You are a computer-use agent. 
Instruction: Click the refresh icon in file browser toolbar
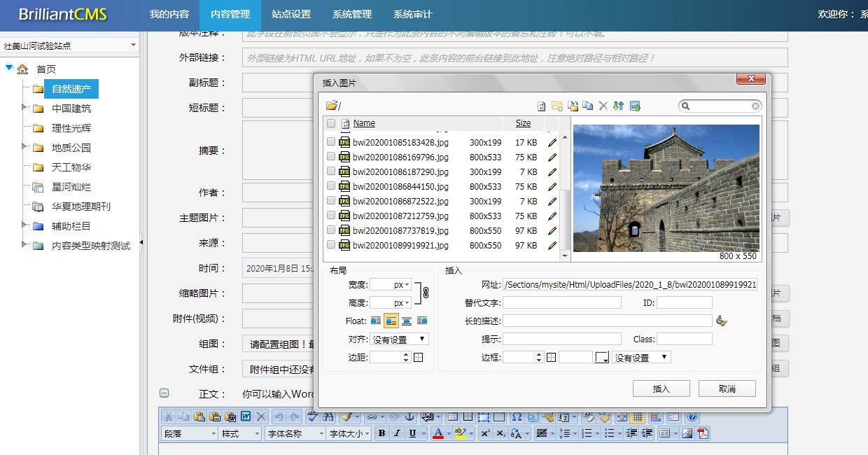[541, 106]
